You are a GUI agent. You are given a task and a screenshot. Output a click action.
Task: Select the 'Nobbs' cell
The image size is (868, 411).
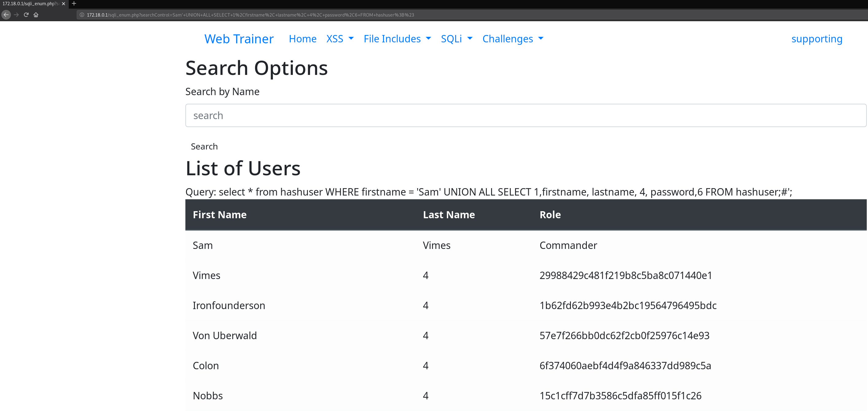[x=207, y=396]
